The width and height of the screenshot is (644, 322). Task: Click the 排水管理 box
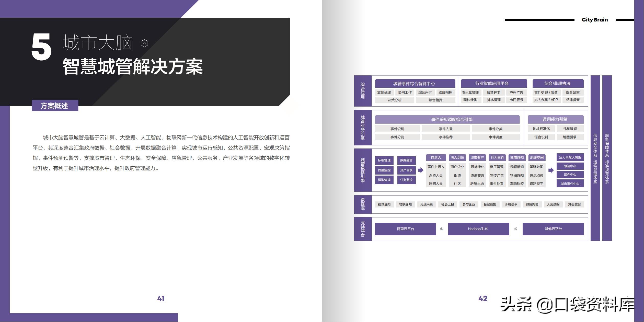coord(494,100)
